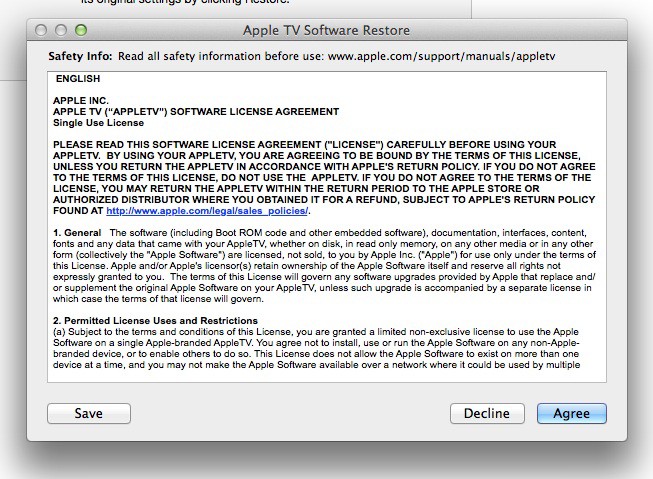Click the green zoom window button

pos(81,30)
